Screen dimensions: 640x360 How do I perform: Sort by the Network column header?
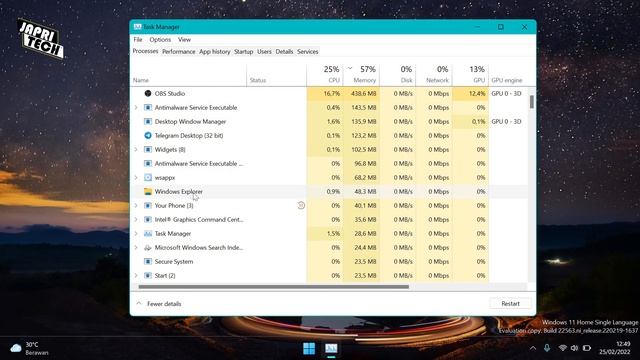point(434,74)
